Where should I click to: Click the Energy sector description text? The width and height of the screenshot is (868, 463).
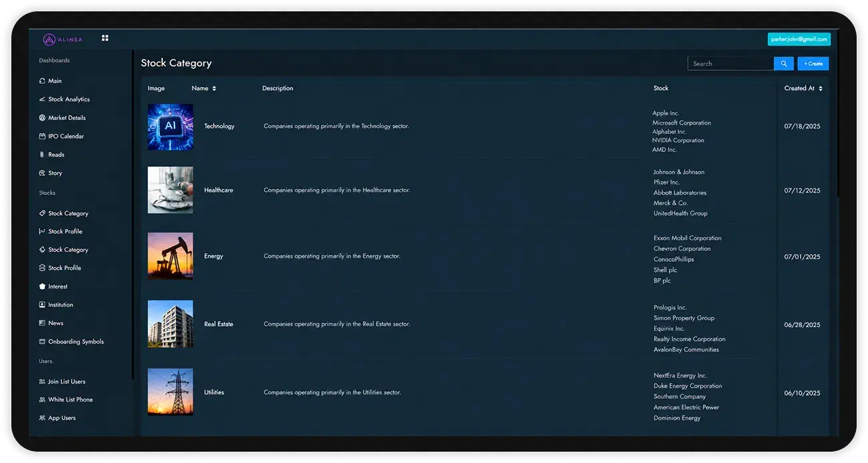point(332,256)
